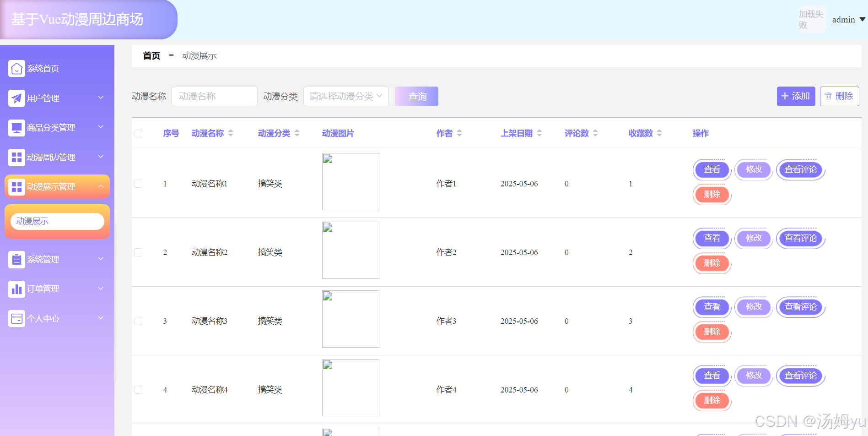Click the bar chart icon for 订单管理
Screen dimensions: 868x436
tap(16, 289)
